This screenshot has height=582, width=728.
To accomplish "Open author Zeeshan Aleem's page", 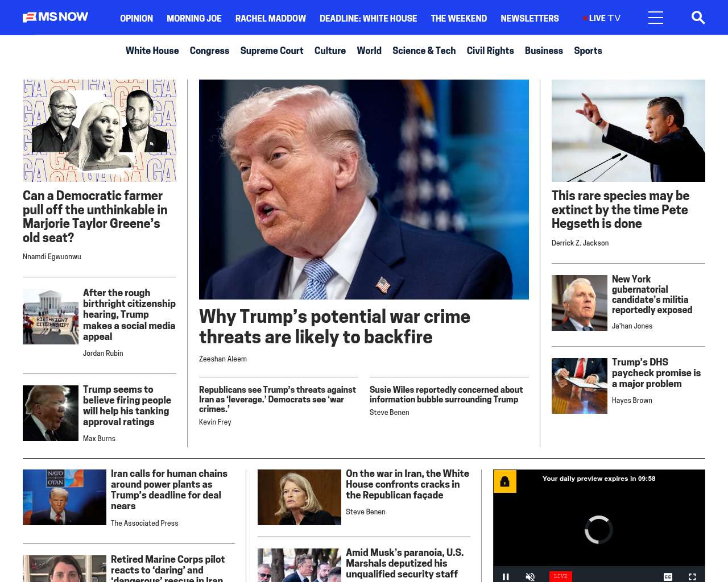I will [223, 359].
